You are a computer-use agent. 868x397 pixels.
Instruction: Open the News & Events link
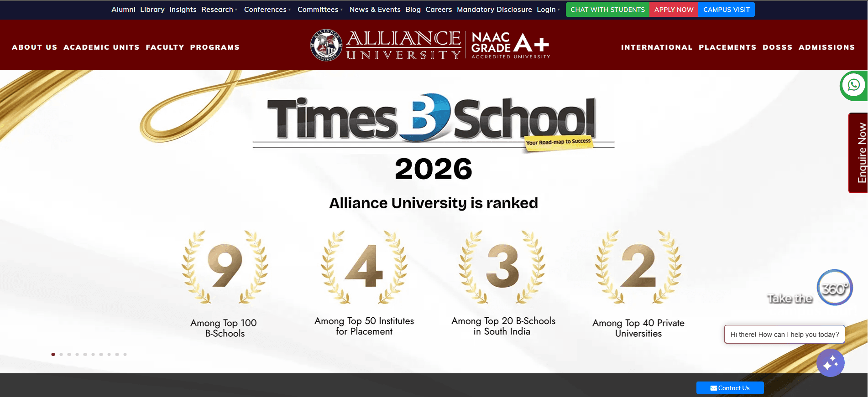tap(375, 10)
